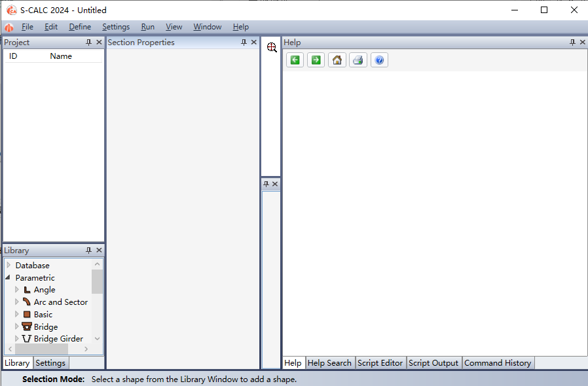Open the Run menu
The height and width of the screenshot is (386, 588).
(x=148, y=27)
